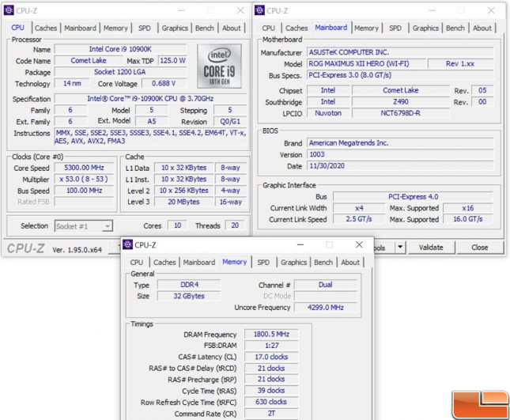Click the processor name field Intel Core i9 10900K

[x=120, y=49]
